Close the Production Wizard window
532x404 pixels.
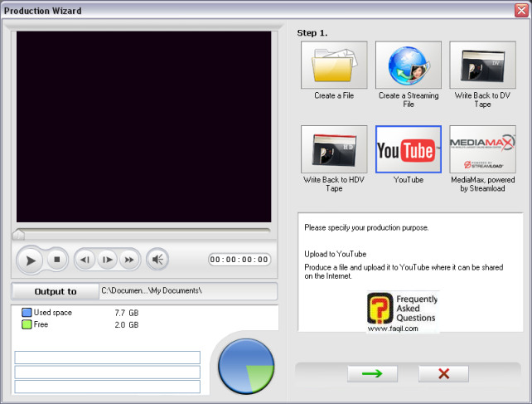click(x=521, y=10)
